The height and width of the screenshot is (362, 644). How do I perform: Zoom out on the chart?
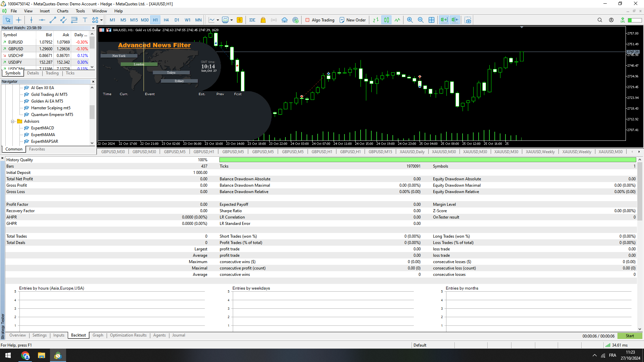[x=421, y=20]
